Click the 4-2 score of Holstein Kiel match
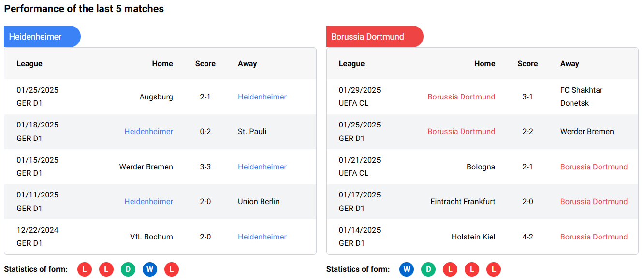Image resolution: width=644 pixels, height=280 pixels. coord(527,237)
